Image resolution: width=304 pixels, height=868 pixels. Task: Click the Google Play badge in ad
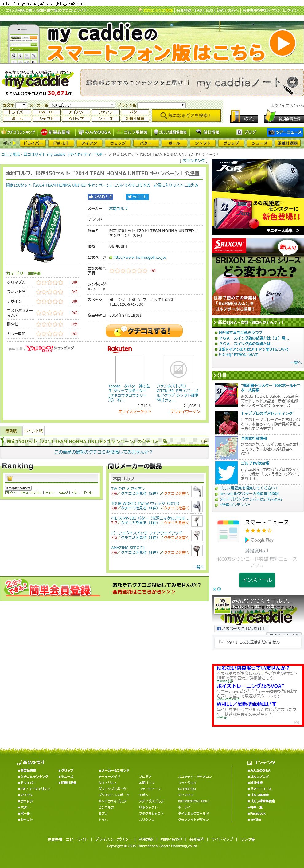[259, 540]
